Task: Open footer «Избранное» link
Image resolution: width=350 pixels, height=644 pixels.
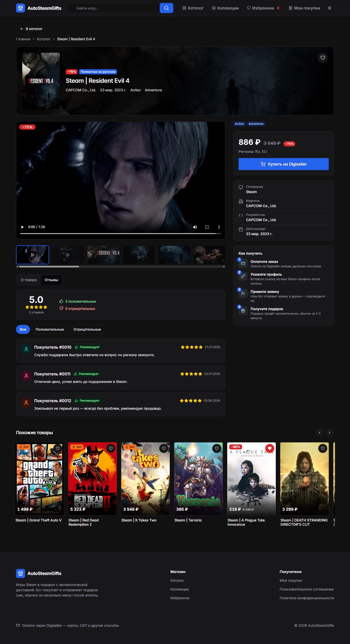Action: pos(180,598)
